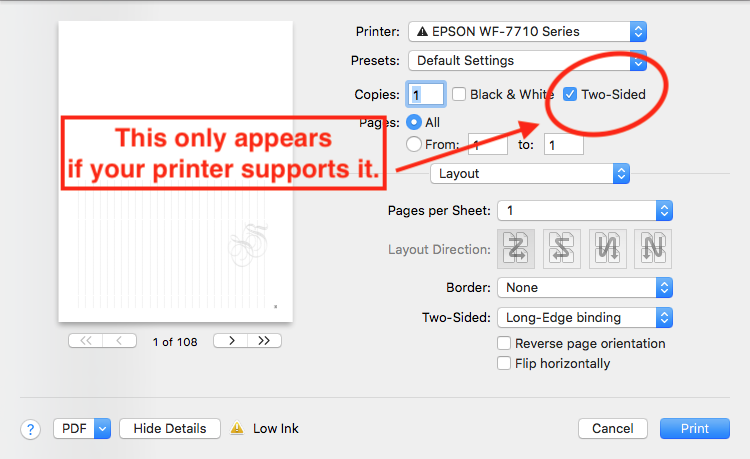Click the Copies input field
The height and width of the screenshot is (459, 750).
426,94
